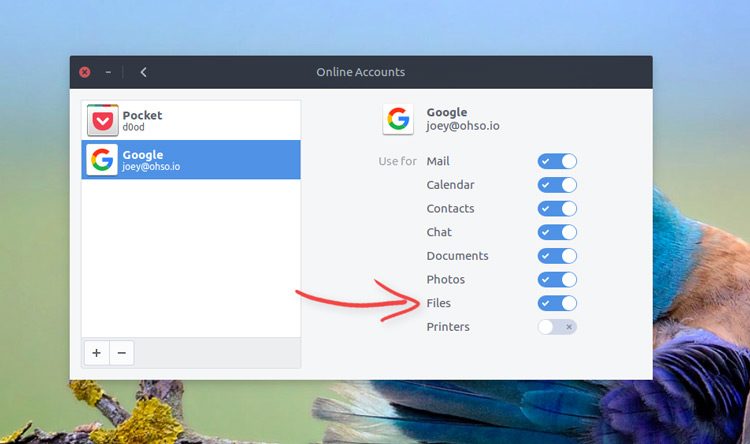The height and width of the screenshot is (444, 750).
Task: Close the Online Accounts window
Action: (x=85, y=72)
